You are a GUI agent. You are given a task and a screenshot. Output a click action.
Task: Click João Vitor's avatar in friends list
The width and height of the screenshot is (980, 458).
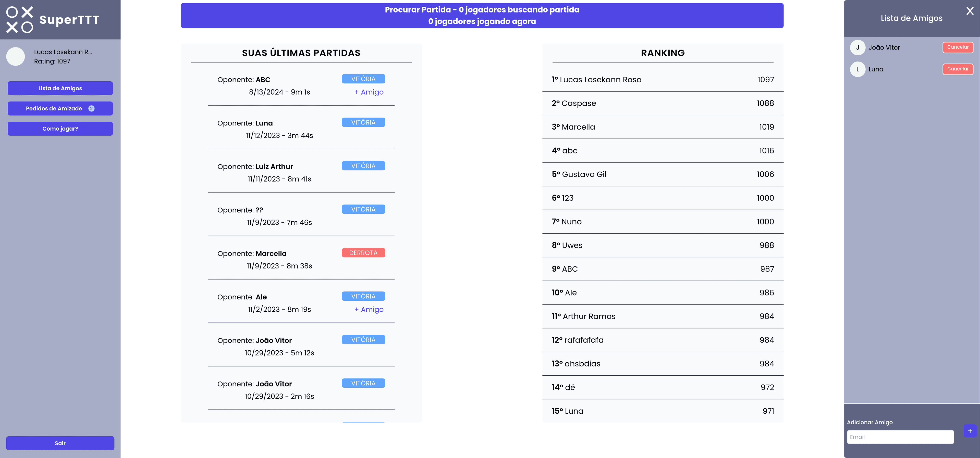point(857,47)
